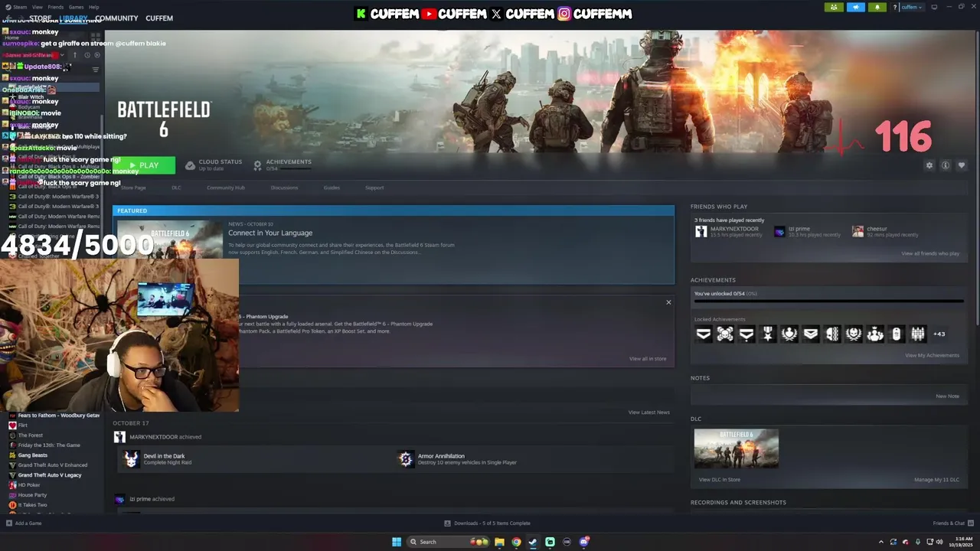Open 'Armor Annihilation' achievement icon
Viewport: 980px width, 551px height.
[x=406, y=459]
